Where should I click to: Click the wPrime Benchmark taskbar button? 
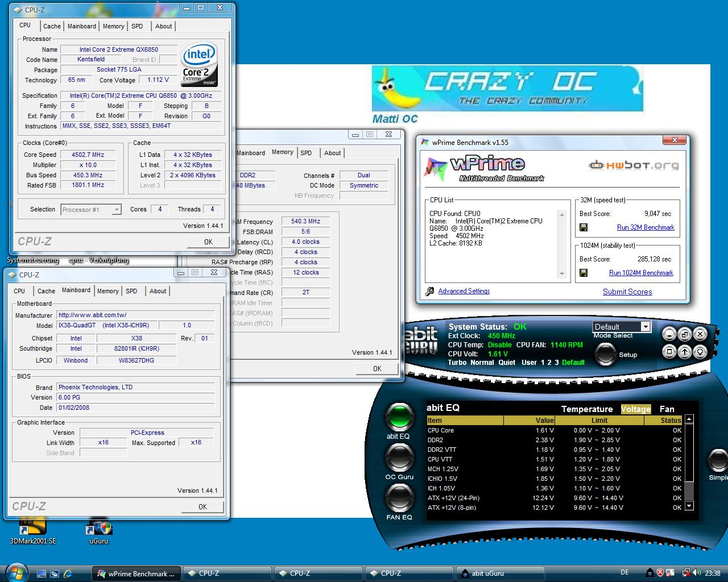(x=136, y=573)
